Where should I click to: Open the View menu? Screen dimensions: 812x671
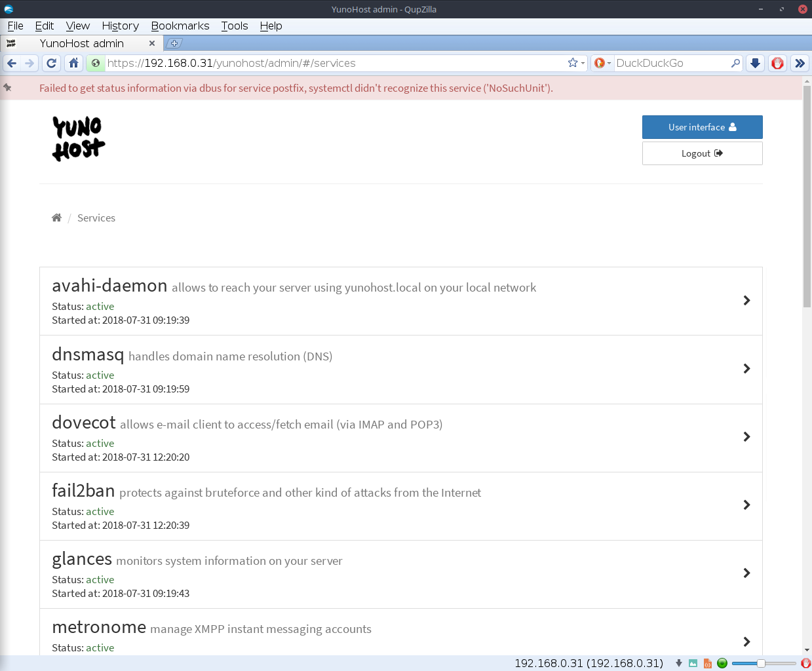click(78, 26)
